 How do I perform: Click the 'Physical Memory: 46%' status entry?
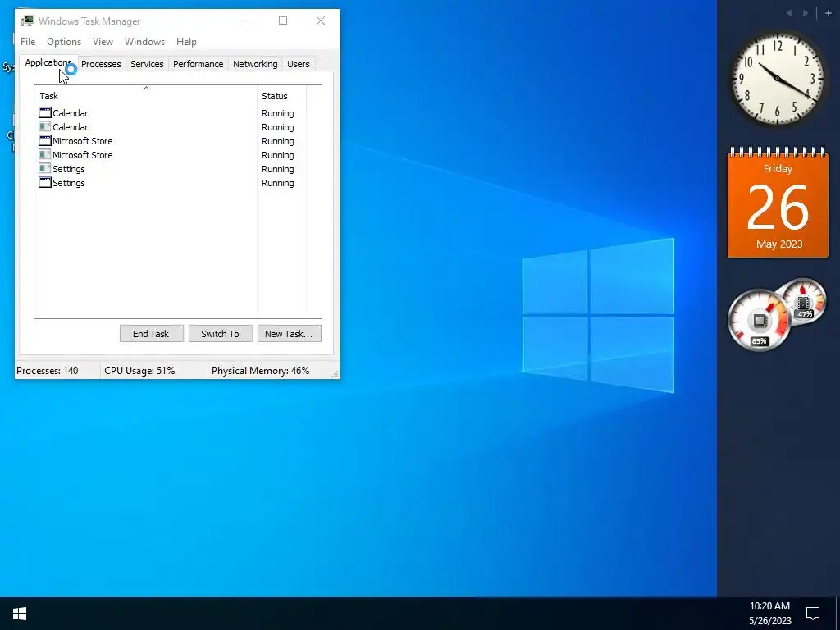pos(260,371)
